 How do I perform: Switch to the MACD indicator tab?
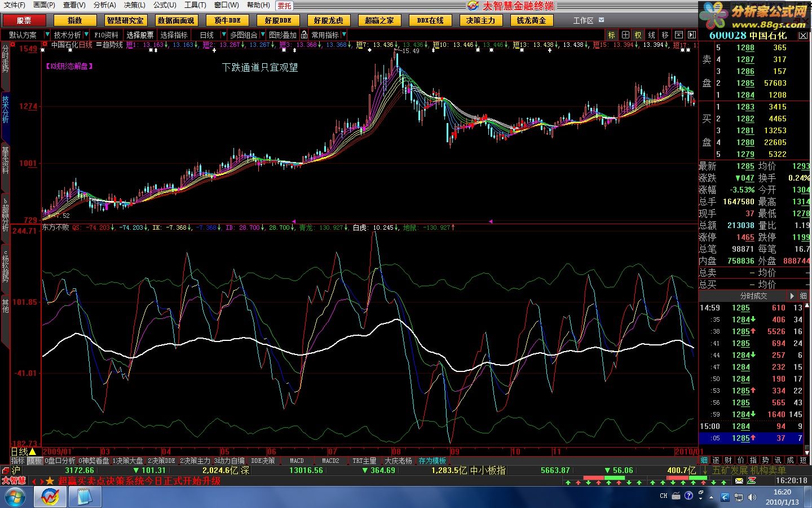(x=297, y=461)
